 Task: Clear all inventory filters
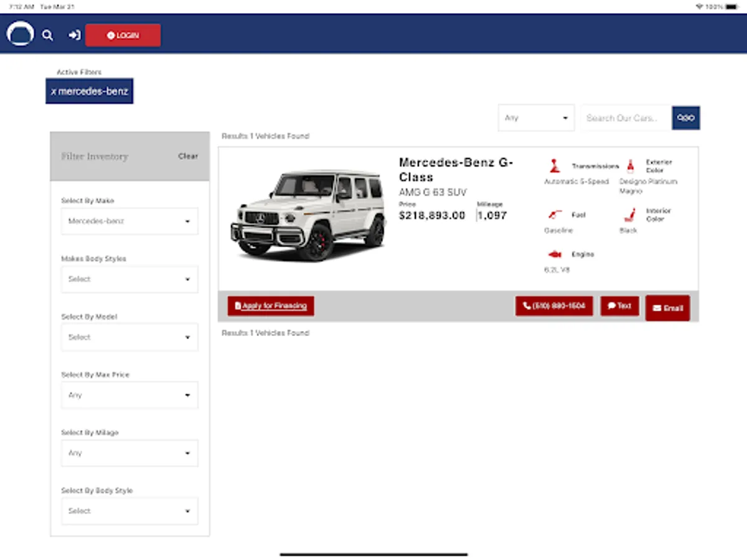point(188,156)
